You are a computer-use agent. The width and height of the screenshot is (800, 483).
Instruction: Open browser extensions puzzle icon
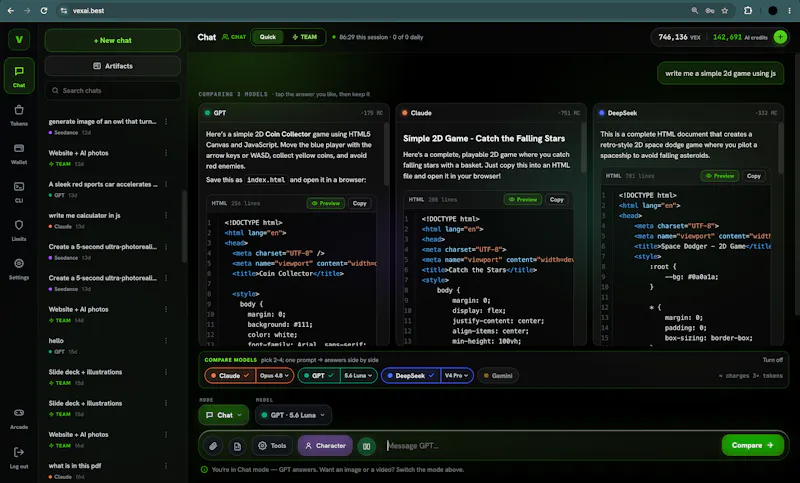[x=748, y=10]
